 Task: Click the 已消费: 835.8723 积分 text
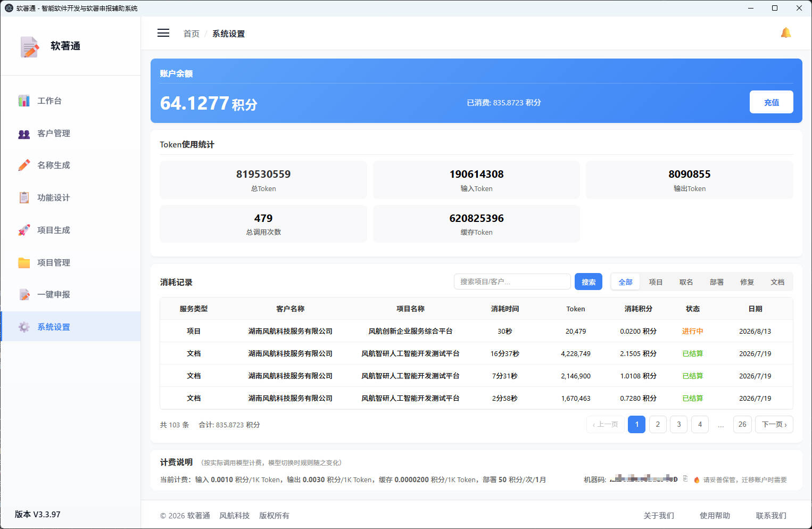click(503, 103)
